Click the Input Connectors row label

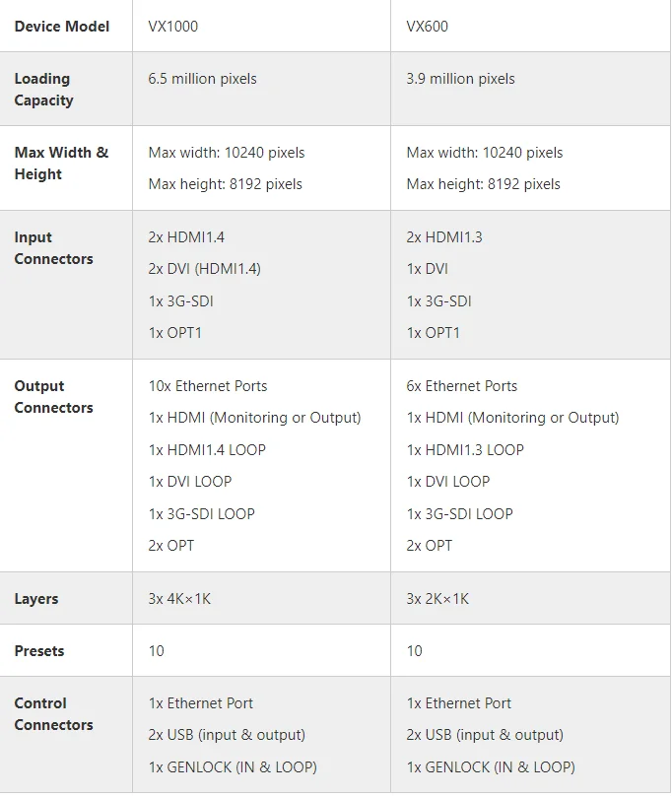click(53, 248)
